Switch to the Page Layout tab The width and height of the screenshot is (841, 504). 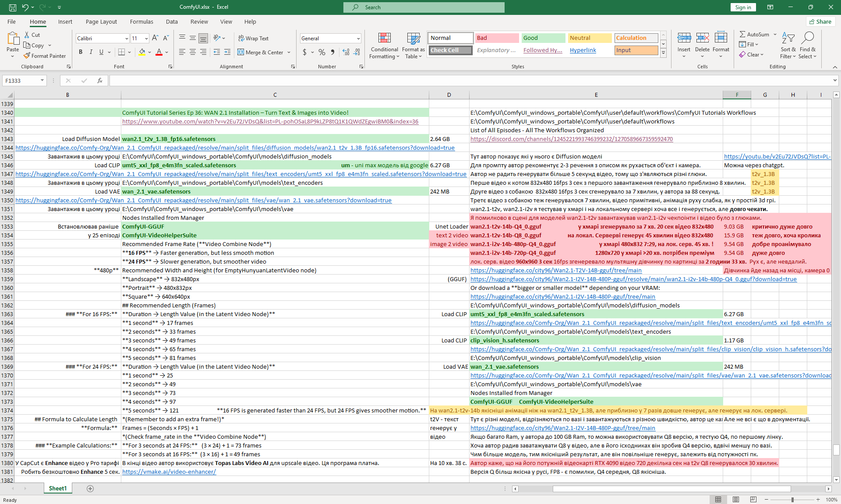pos(101,21)
